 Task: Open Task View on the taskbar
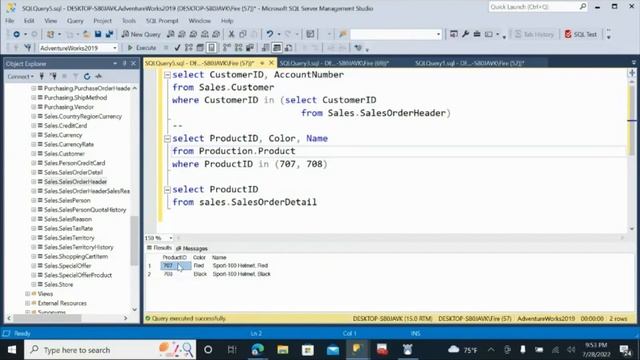pos(232,350)
